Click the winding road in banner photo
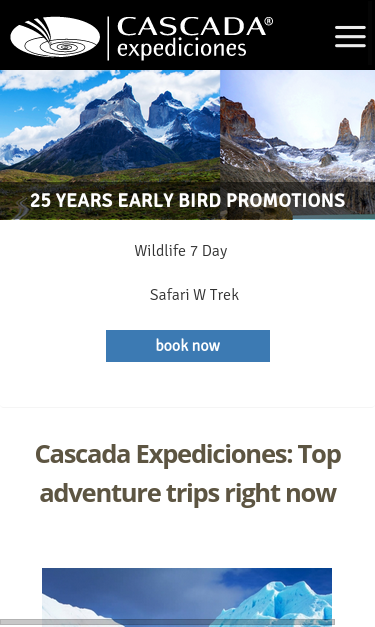Image resolution: width=375 pixels, height=627 pixels. click(20, 210)
